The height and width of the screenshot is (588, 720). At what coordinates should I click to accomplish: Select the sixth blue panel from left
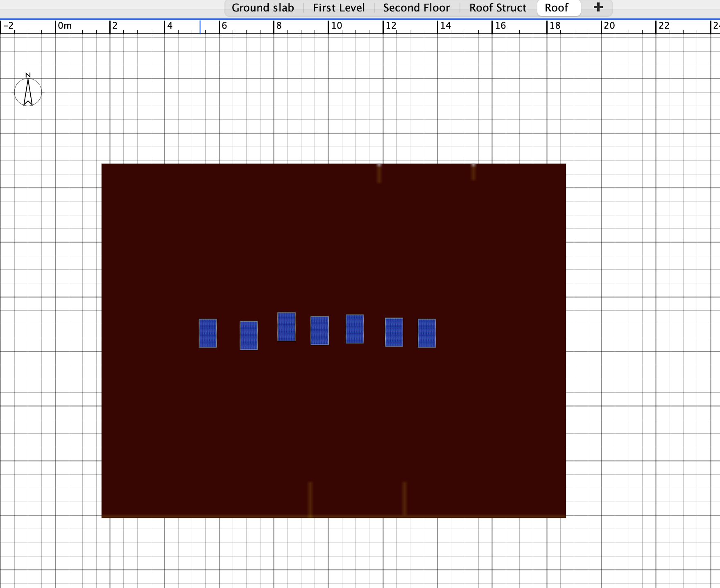(394, 332)
